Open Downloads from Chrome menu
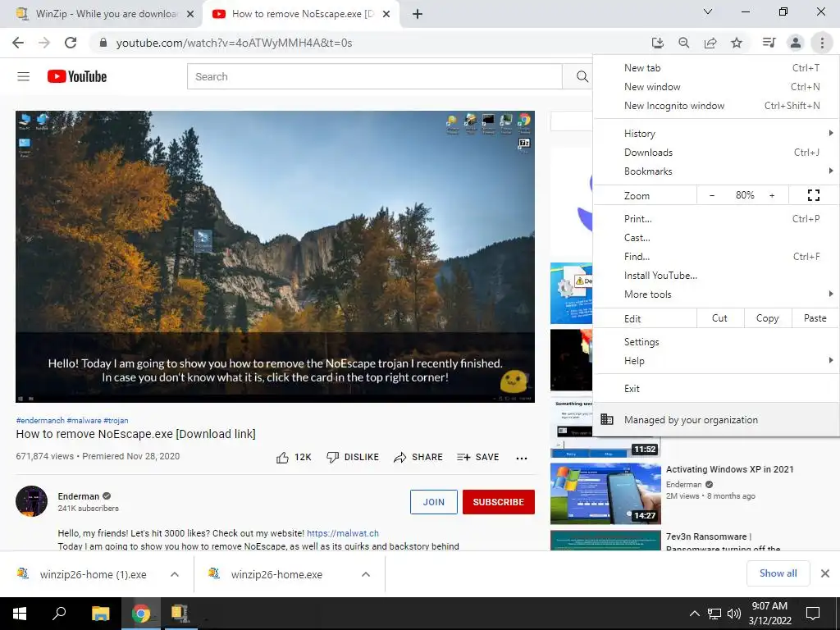The width and height of the screenshot is (840, 630). pos(715,153)
